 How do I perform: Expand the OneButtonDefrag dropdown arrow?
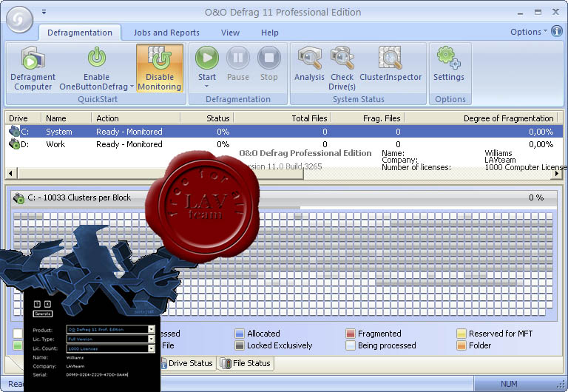132,87
